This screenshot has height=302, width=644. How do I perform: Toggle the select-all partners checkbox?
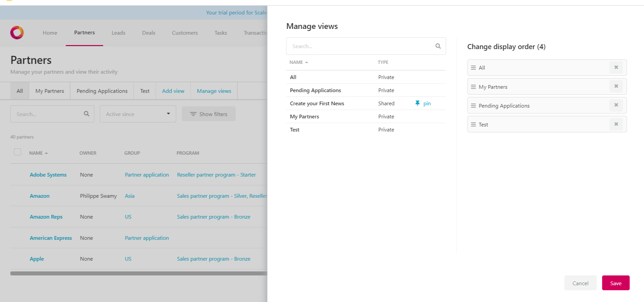tap(17, 152)
